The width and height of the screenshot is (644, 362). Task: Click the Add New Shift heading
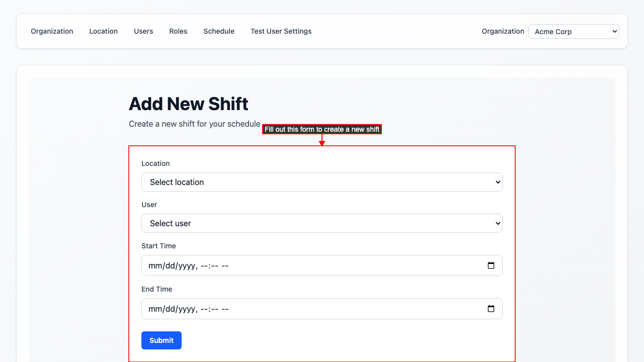(x=188, y=104)
